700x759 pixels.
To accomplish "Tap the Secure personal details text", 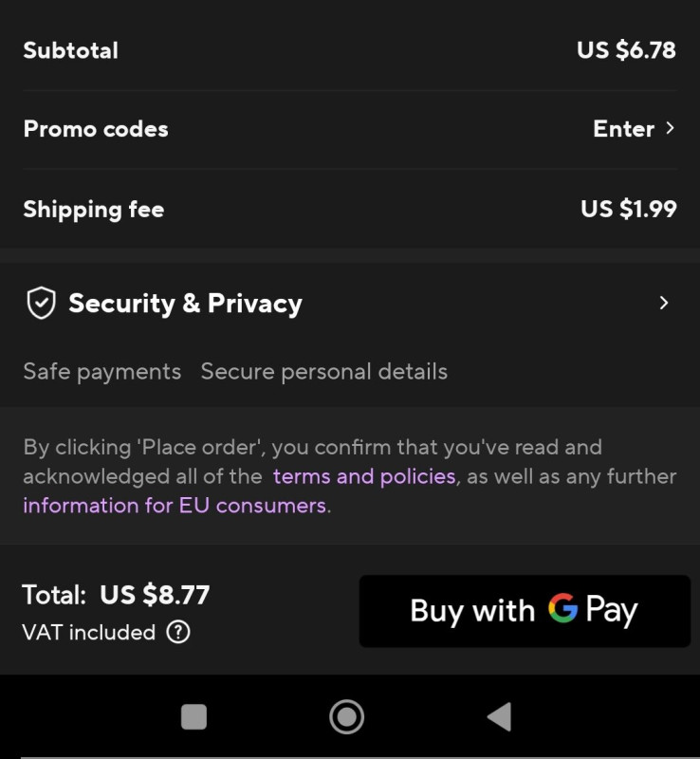I will [323, 372].
